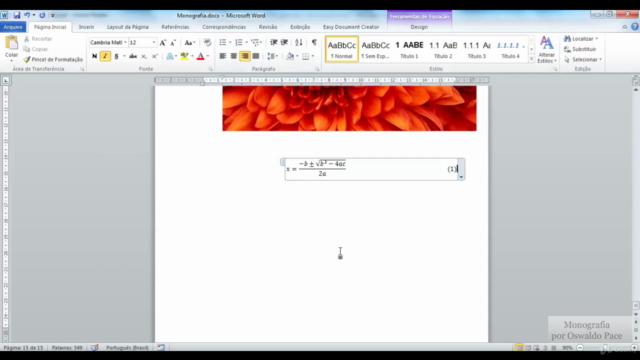Toggle superscript formatting
Screen dimensions: 640x360
tap(154, 56)
